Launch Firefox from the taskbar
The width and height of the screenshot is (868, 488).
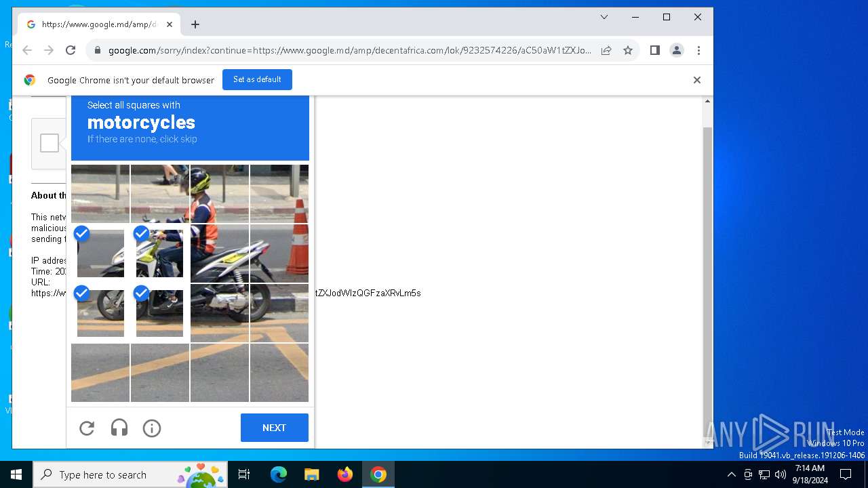point(345,474)
